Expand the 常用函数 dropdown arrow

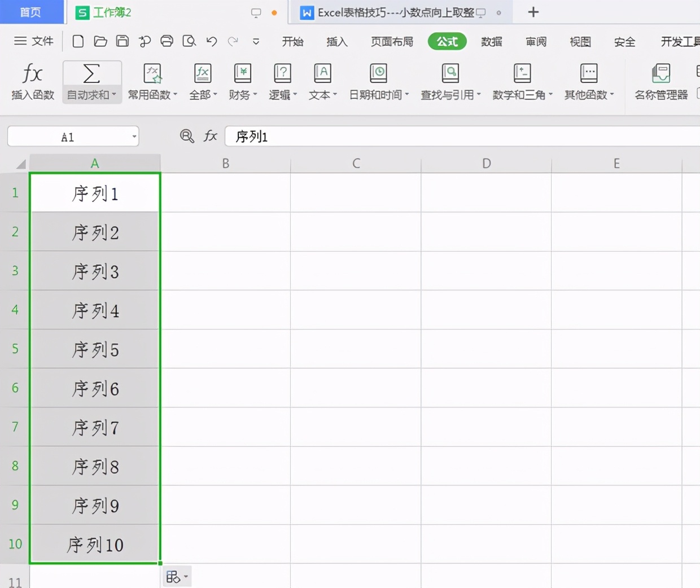[175, 95]
